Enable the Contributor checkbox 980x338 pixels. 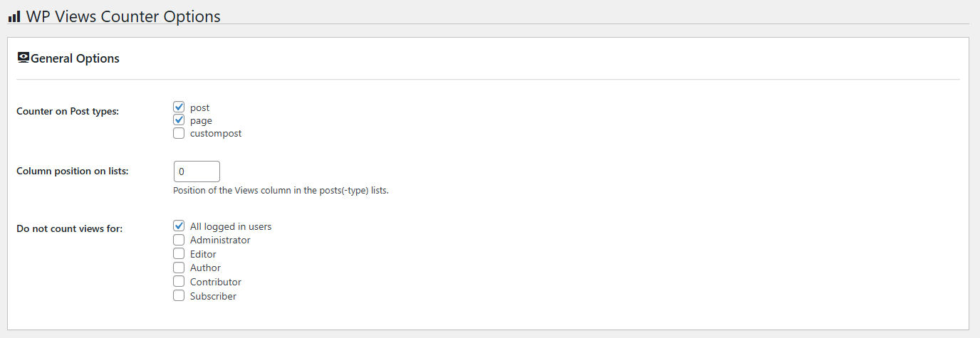[x=179, y=282]
